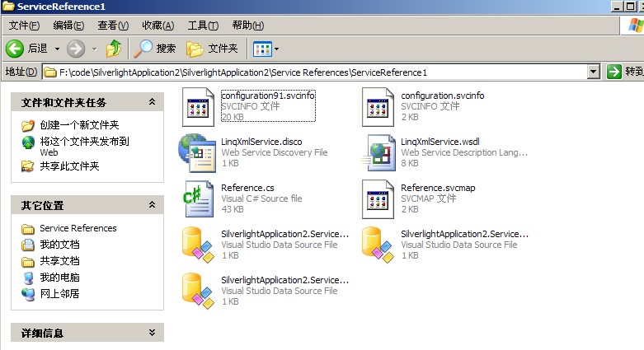Open the 收藏(A) menu

coord(158,26)
